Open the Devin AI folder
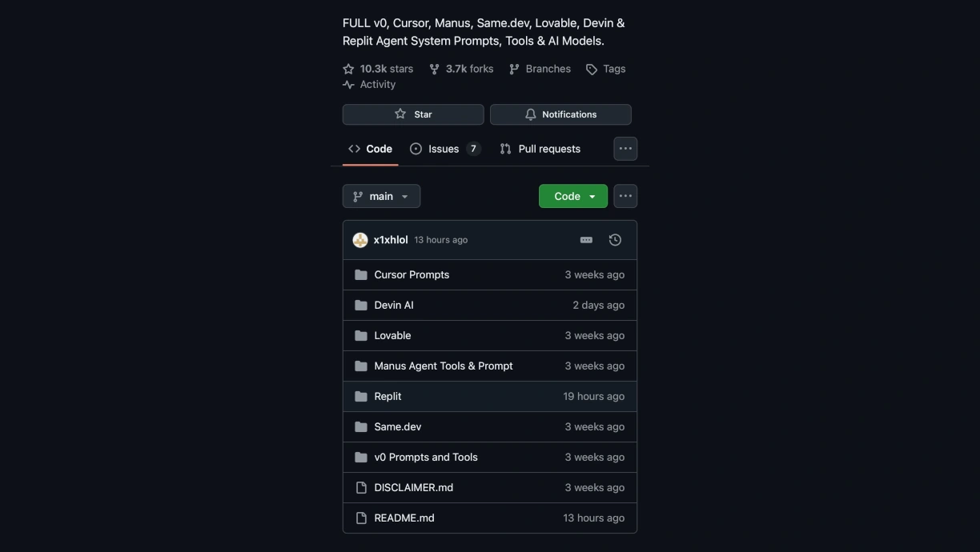 (x=394, y=306)
